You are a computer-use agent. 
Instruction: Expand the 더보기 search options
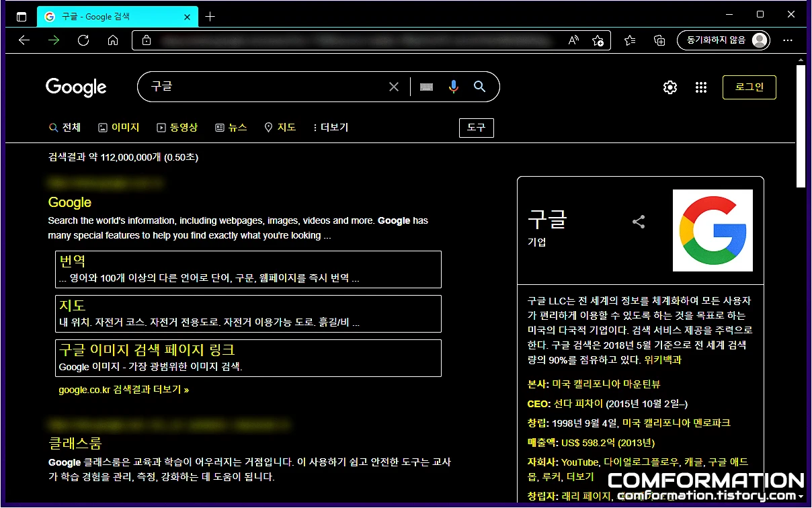click(331, 127)
